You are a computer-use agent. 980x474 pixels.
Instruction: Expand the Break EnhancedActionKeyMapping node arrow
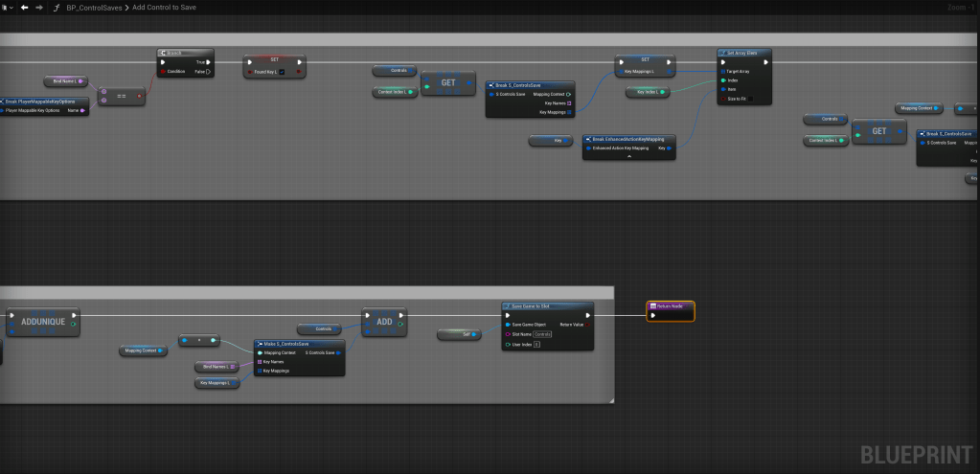(x=628, y=156)
